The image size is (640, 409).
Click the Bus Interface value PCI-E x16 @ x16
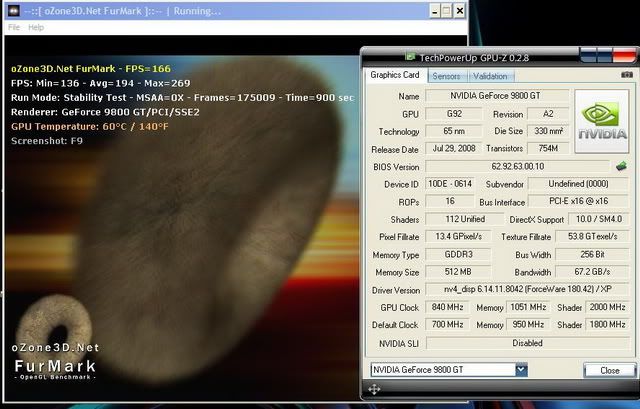click(x=578, y=201)
